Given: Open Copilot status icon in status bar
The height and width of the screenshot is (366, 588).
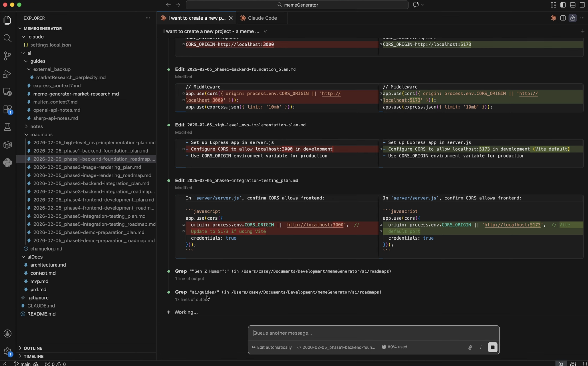Looking at the screenshot, I should 573,364.
